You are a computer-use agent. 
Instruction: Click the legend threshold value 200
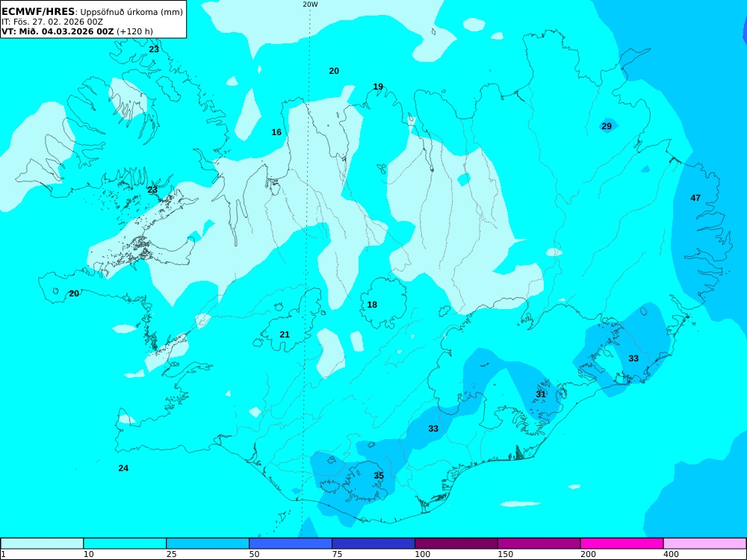point(589,554)
